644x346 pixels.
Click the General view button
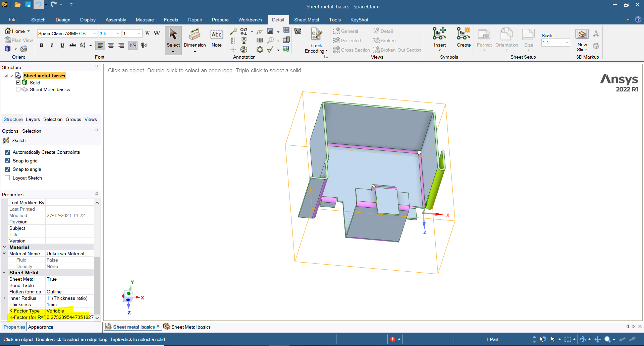[346, 31]
